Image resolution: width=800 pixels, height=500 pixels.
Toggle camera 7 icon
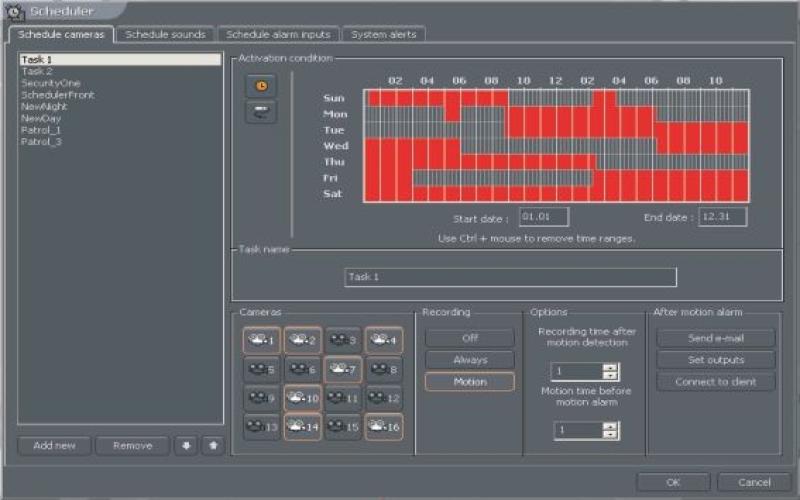pyautogui.click(x=343, y=369)
